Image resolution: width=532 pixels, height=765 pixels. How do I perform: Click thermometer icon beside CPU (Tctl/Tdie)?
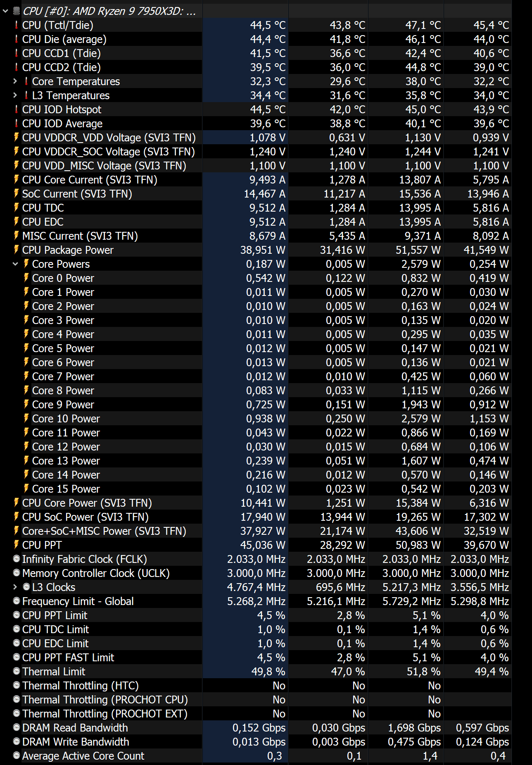pos(17,25)
